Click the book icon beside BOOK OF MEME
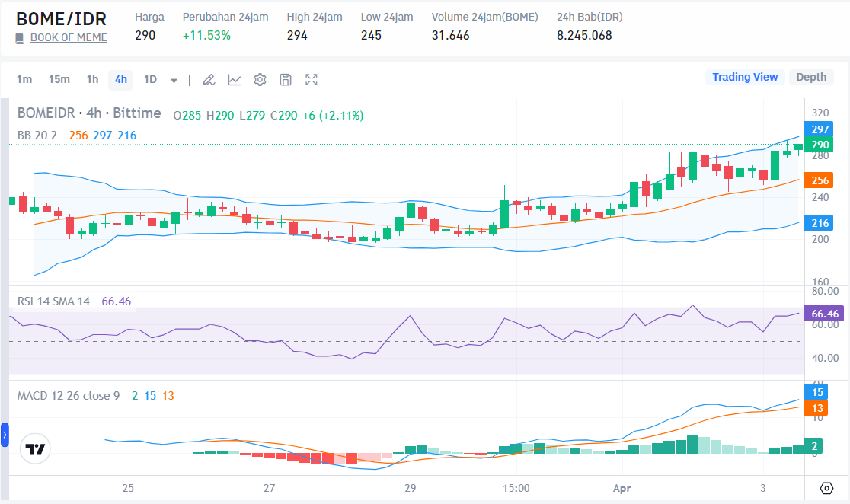850x504 pixels. point(20,39)
